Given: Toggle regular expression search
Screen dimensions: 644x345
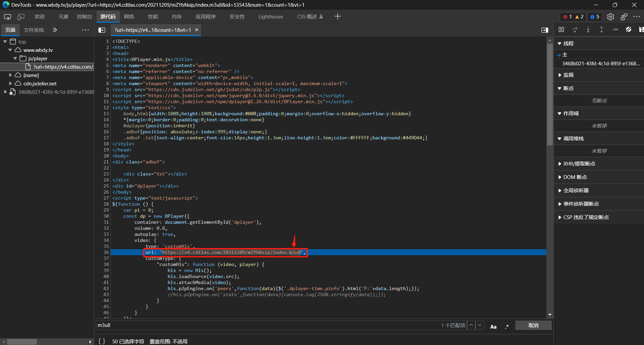Looking at the screenshot, I should 507,327.
